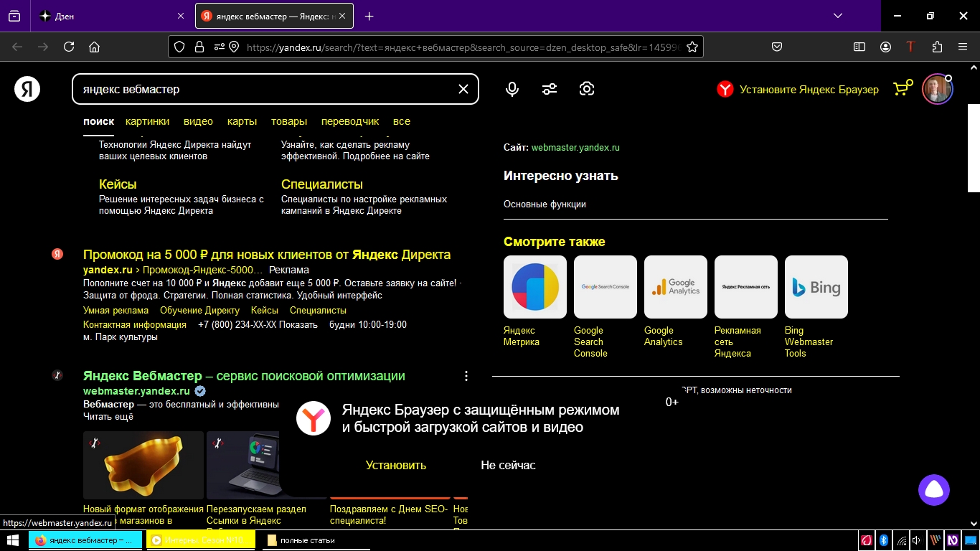Clear the search query with the X icon
This screenshot has width=980, height=551.
coord(463,89)
